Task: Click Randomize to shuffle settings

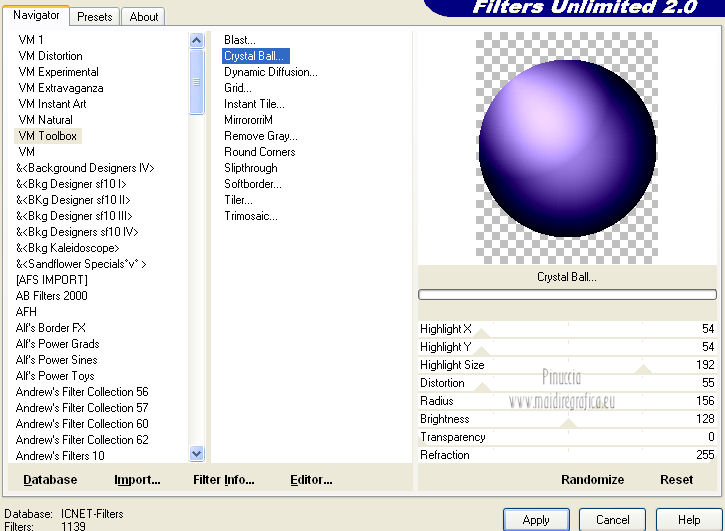Action: pos(592,480)
